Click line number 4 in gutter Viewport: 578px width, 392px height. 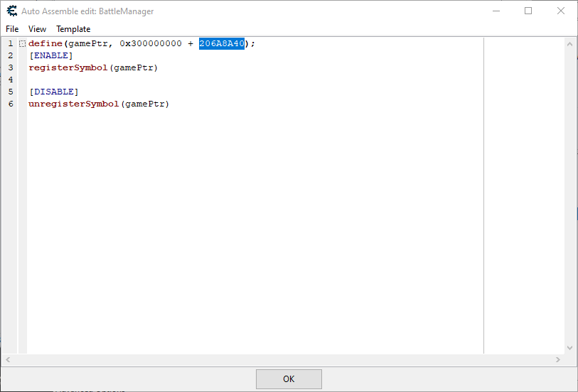pos(11,80)
